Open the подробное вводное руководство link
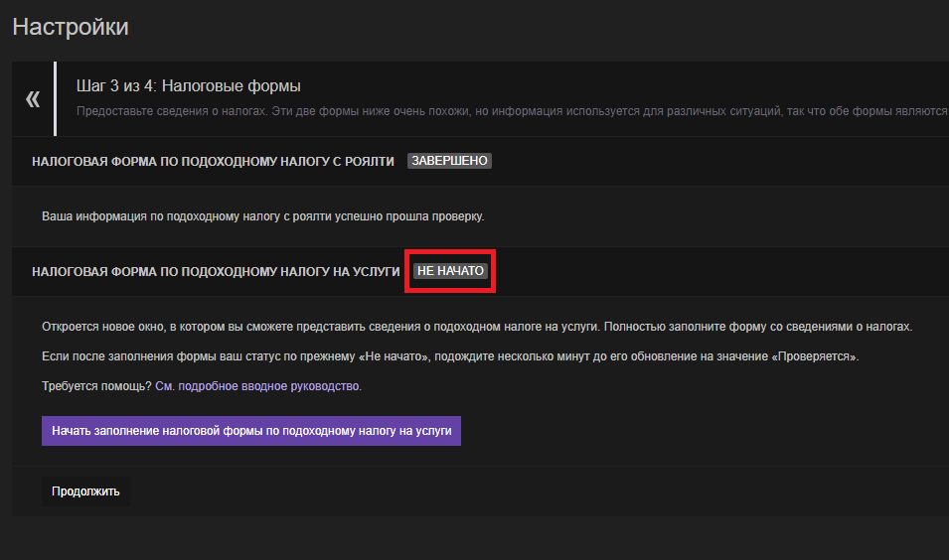This screenshot has height=560, width=949. [x=258, y=386]
